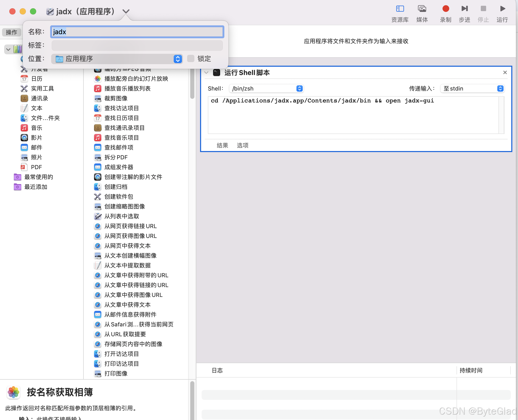518x420 pixels.
Task: Switch to the 选项 tab
Action: click(x=242, y=145)
